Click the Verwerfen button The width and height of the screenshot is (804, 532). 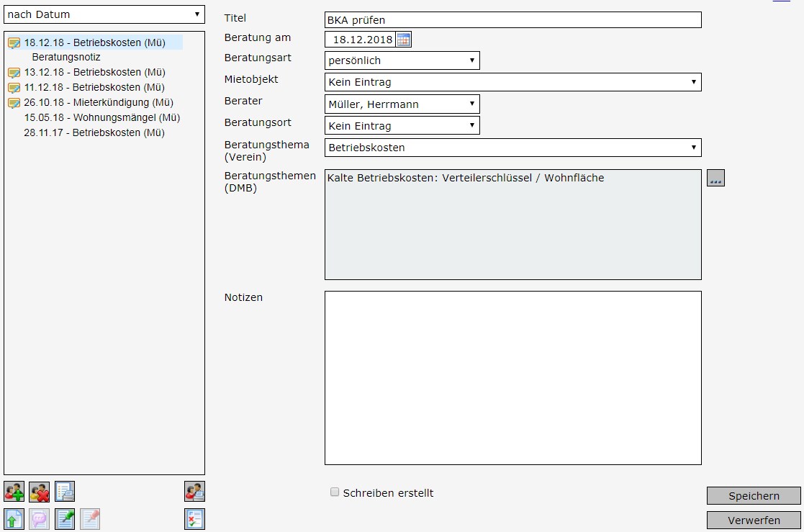click(x=754, y=520)
